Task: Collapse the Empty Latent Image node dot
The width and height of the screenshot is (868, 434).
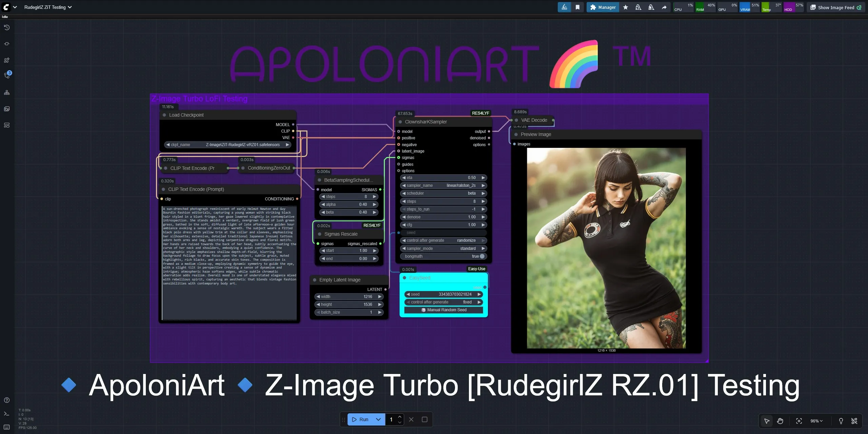Action: click(x=315, y=280)
